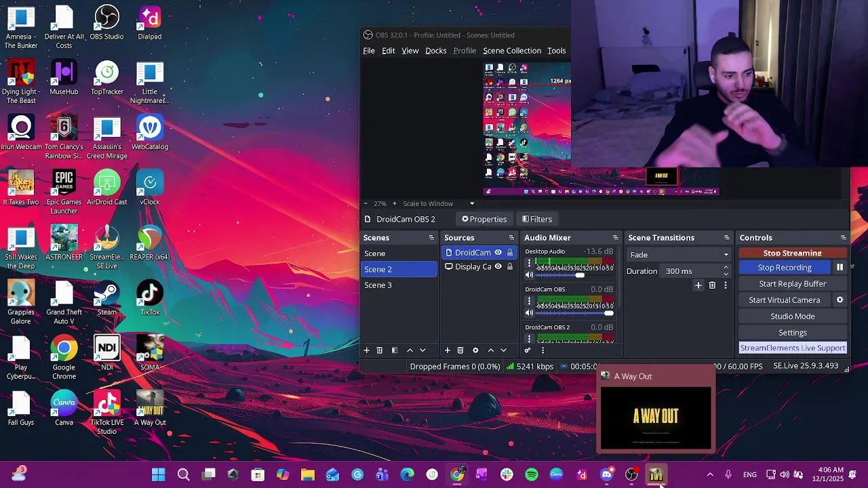868x488 pixels.
Task: Move source up in Sources panel
Action: coord(491,350)
